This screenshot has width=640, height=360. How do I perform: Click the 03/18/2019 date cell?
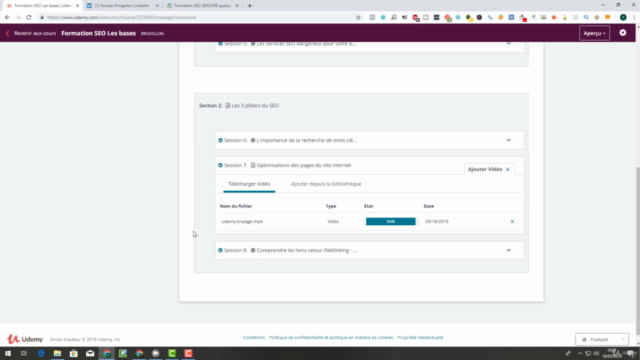[x=437, y=221]
